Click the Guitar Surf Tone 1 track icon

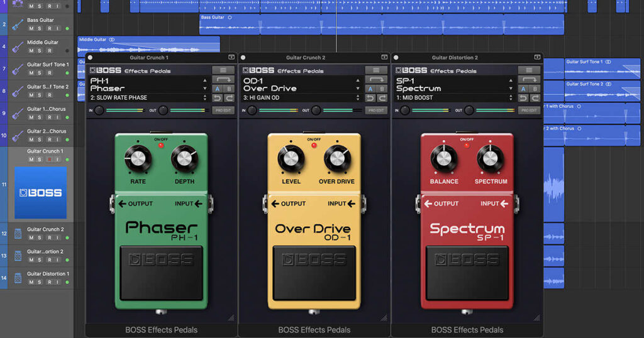(17, 69)
